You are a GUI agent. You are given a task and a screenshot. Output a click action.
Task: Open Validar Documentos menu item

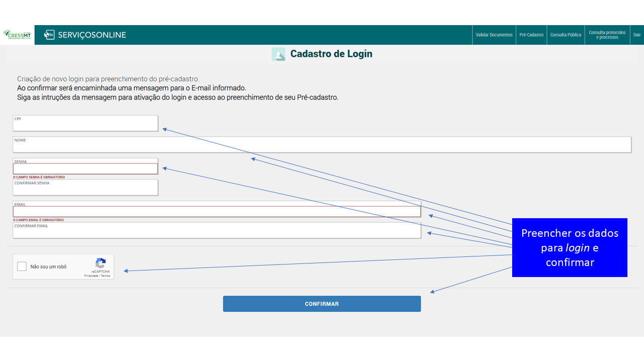494,35
